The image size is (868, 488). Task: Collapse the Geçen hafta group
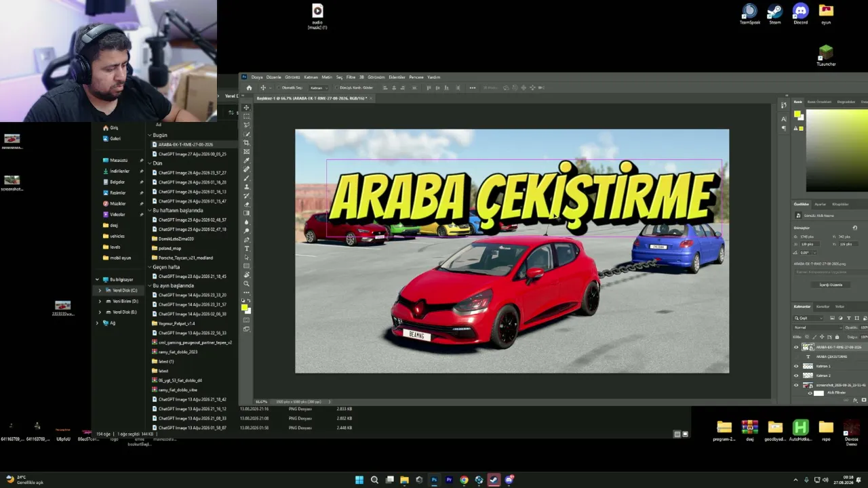tap(150, 267)
